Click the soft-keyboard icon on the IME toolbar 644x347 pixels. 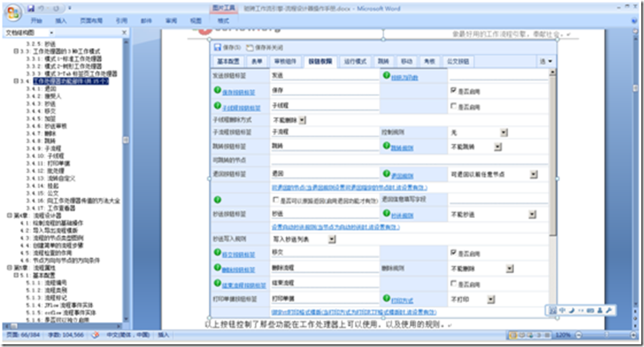coord(590,311)
